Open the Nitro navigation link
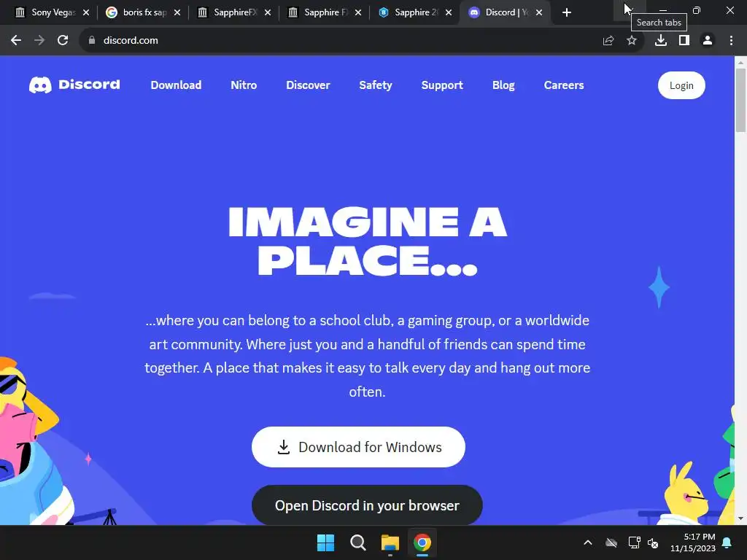This screenshot has height=560, width=747. 244,85
